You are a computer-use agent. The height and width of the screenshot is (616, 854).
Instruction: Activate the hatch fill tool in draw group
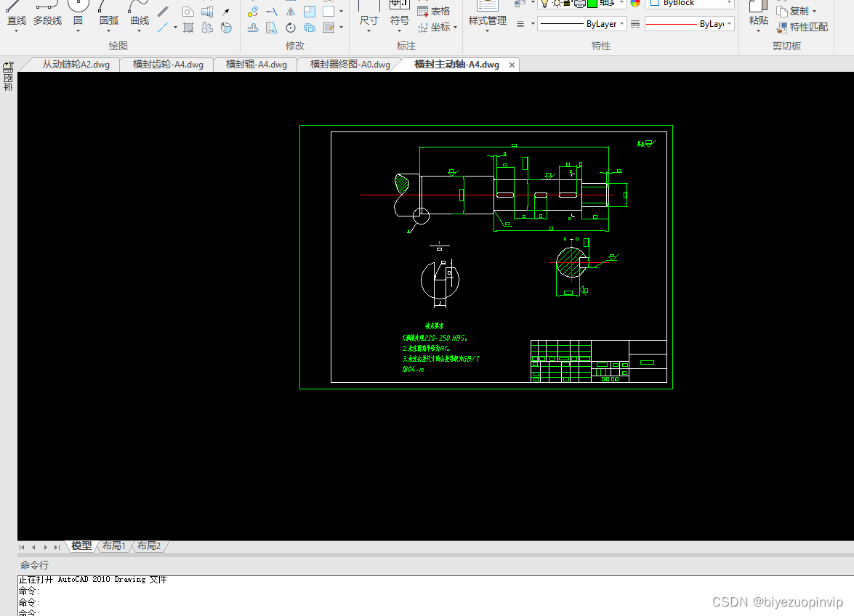tap(188, 27)
